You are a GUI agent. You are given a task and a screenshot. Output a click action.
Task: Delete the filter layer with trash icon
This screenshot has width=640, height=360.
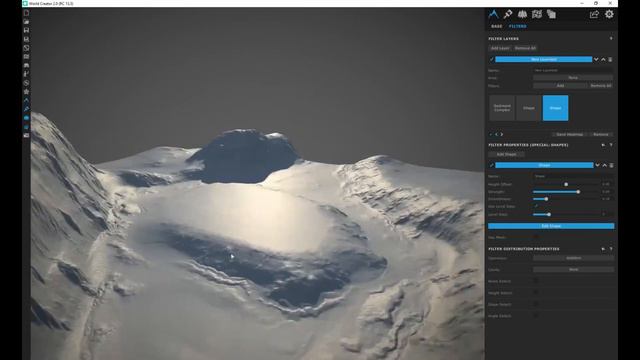point(610,60)
